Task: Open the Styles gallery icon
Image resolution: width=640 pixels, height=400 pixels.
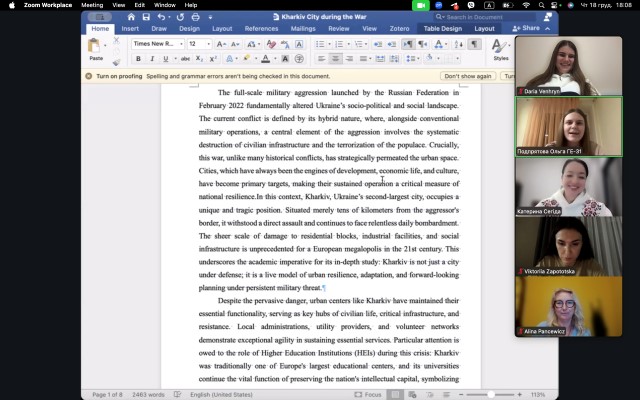Action: (499, 48)
